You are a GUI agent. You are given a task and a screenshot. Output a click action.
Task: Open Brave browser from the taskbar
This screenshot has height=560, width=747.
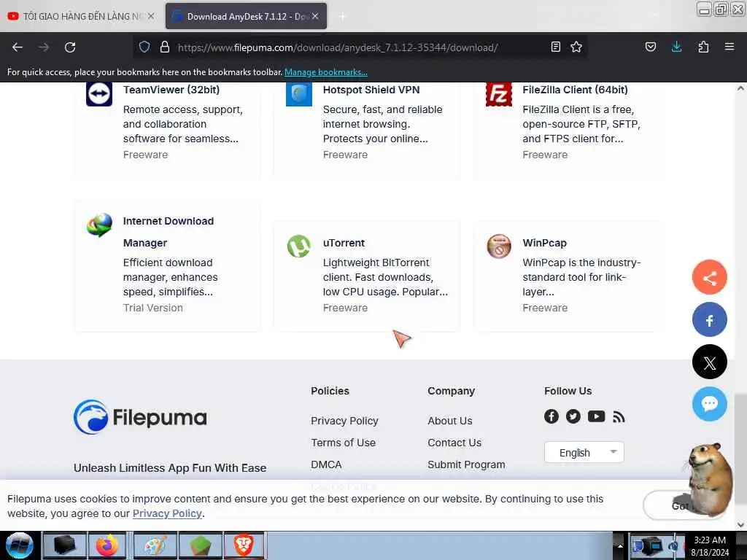tap(244, 545)
